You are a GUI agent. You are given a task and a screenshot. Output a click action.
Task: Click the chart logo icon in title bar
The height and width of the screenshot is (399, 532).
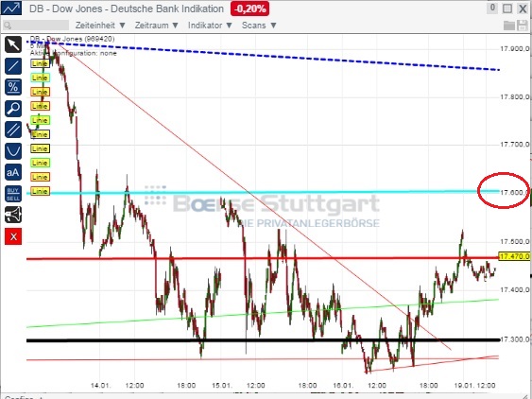[11, 9]
